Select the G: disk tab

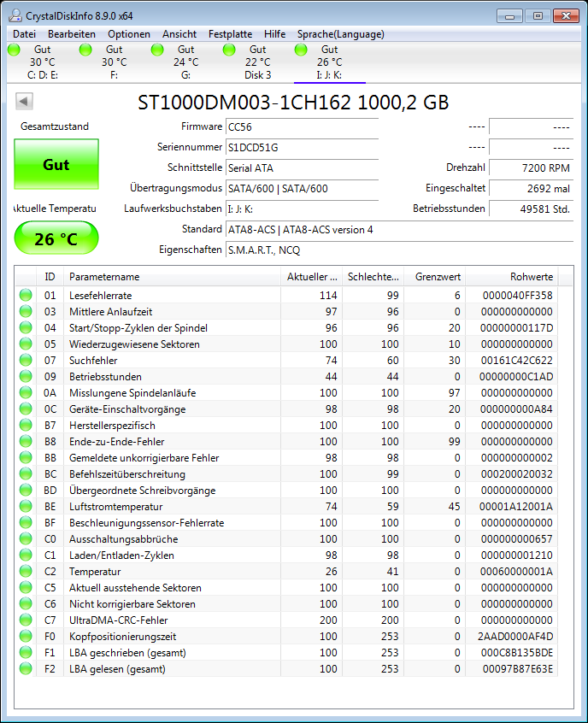[x=185, y=62]
